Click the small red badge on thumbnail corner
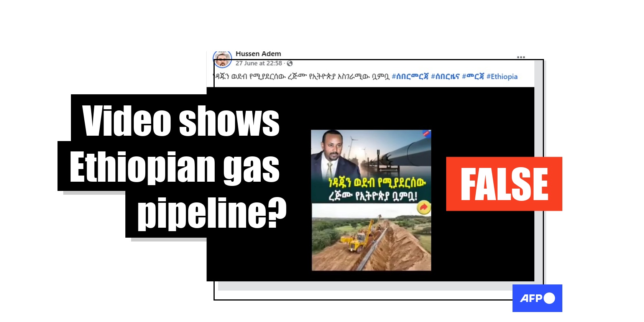 (427, 133)
